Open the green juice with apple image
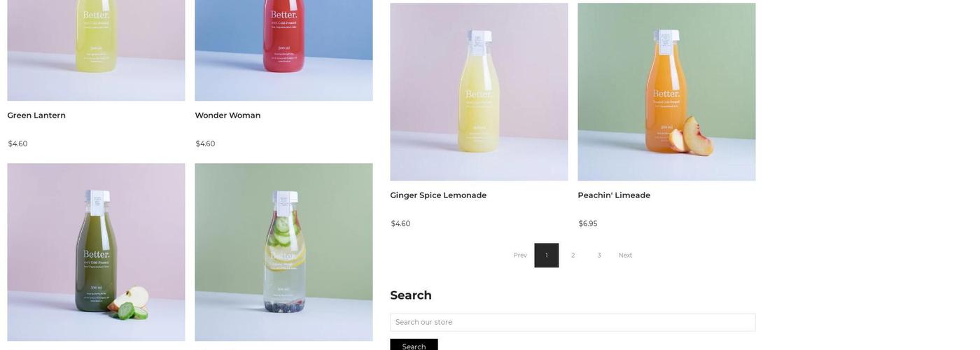980x350 pixels. click(96, 252)
